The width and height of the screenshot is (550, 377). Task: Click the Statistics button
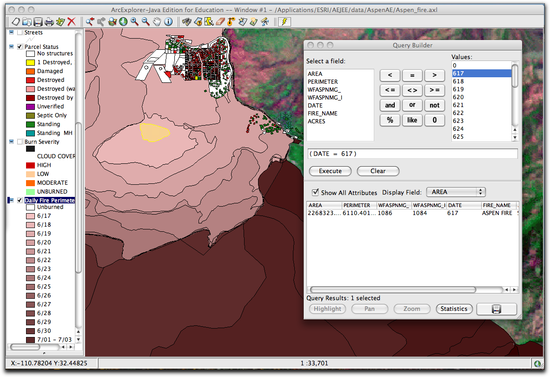[454, 309]
